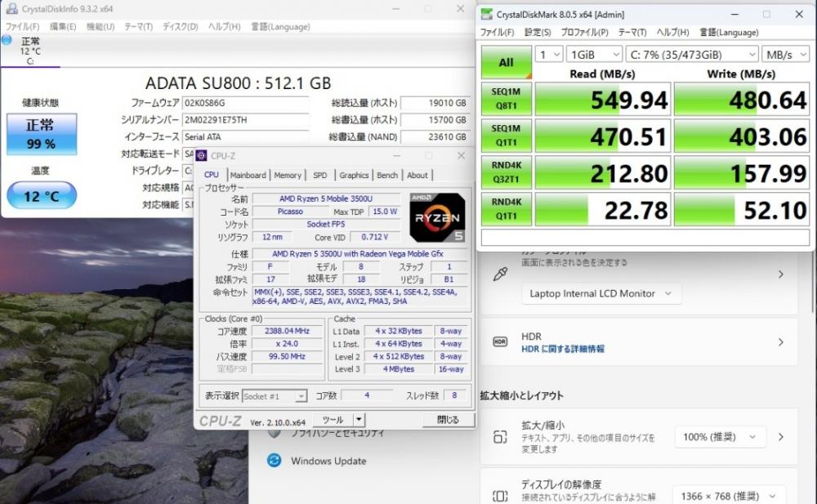Image resolution: width=817 pixels, height=504 pixels.
Task: Switch to the Graphics tab in CPU-Z
Action: pos(354,175)
